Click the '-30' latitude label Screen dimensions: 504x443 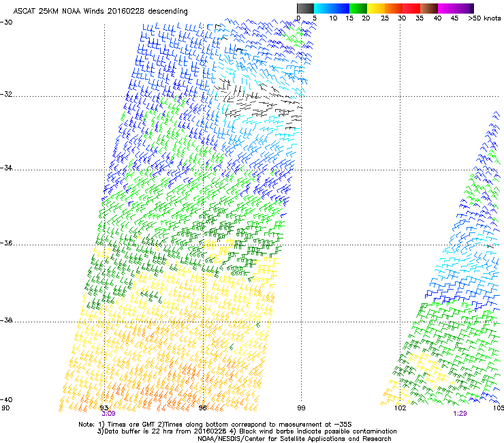point(6,22)
